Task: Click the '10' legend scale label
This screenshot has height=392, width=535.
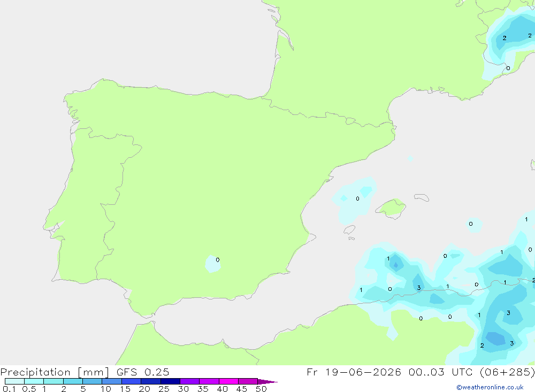Action: point(106,389)
